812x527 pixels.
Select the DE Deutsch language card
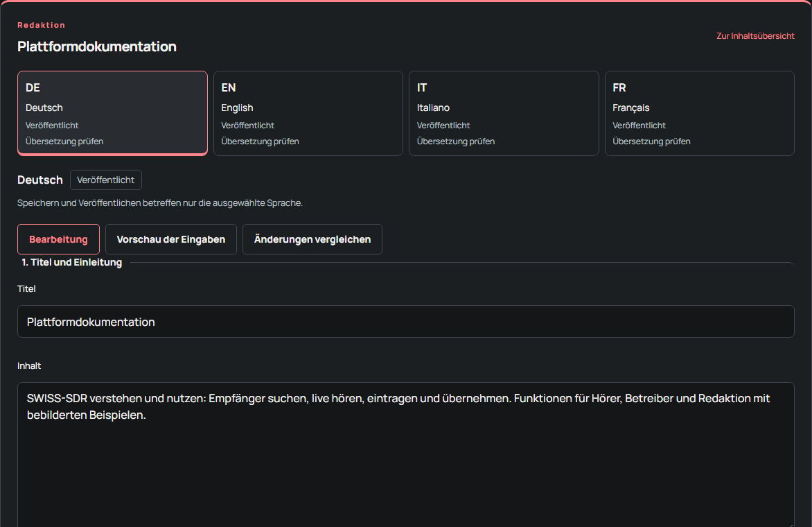[x=112, y=113]
